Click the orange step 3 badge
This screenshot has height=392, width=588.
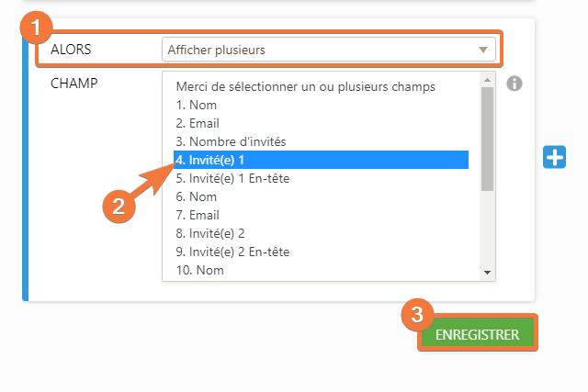pos(416,315)
